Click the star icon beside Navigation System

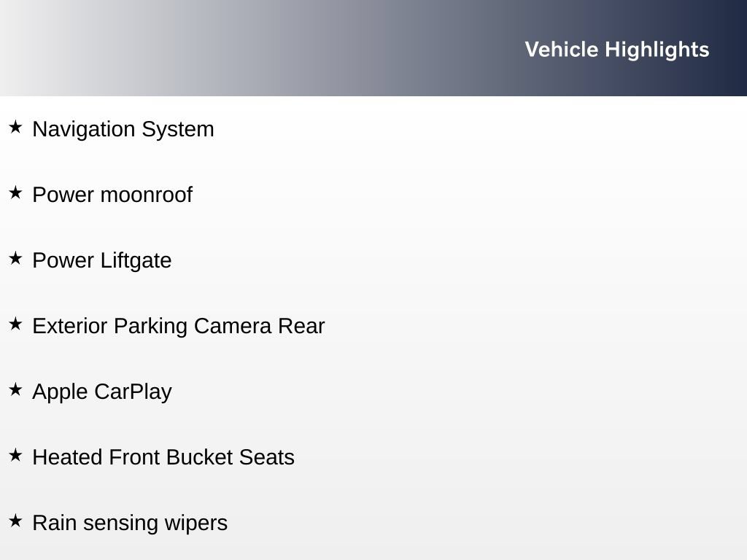15,127
